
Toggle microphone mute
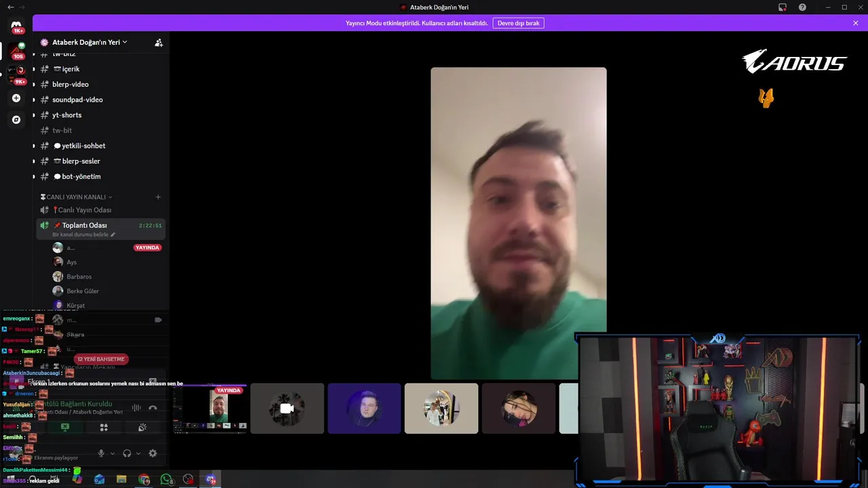click(x=101, y=453)
